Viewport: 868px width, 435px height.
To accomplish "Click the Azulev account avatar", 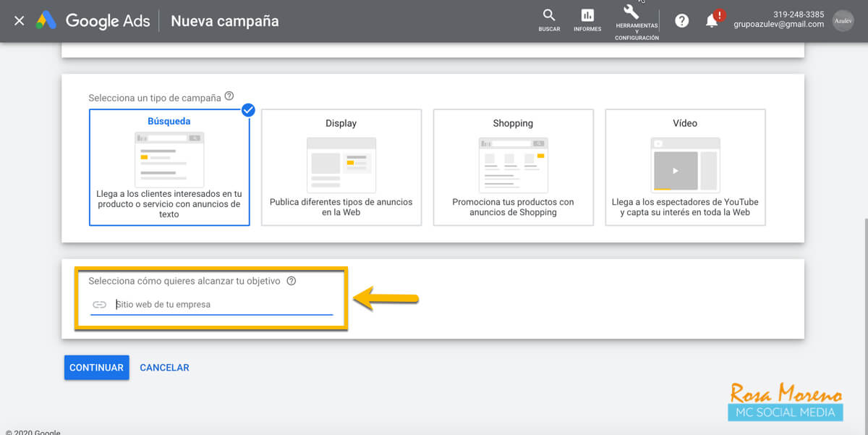I will tap(843, 20).
